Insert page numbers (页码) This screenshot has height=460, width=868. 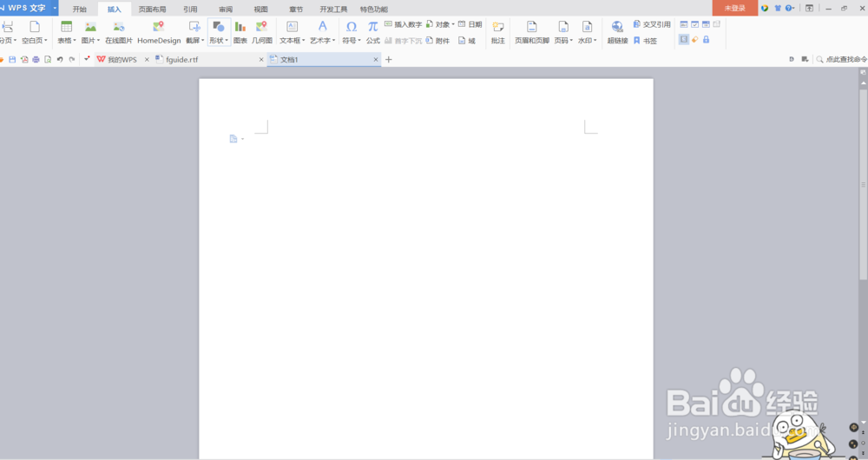pyautogui.click(x=563, y=32)
